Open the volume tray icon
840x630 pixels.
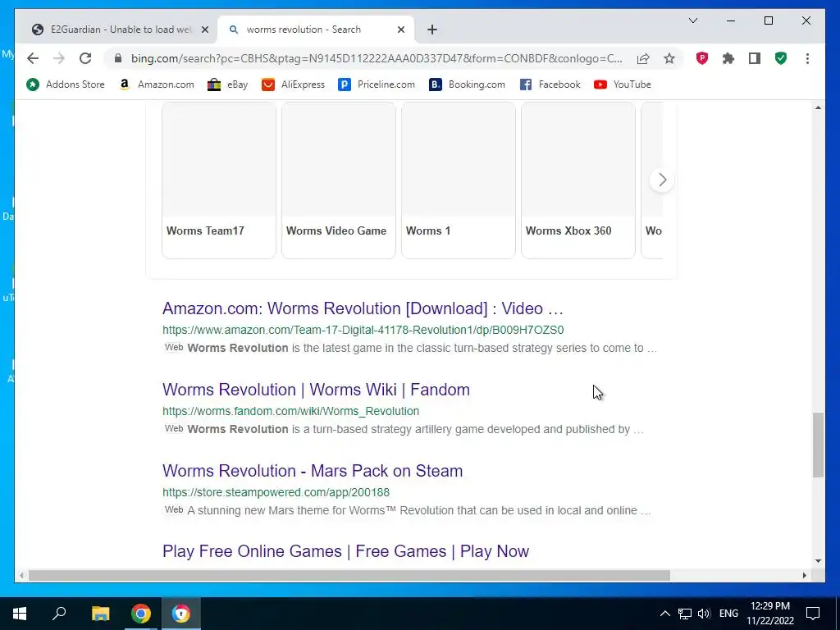click(704, 614)
